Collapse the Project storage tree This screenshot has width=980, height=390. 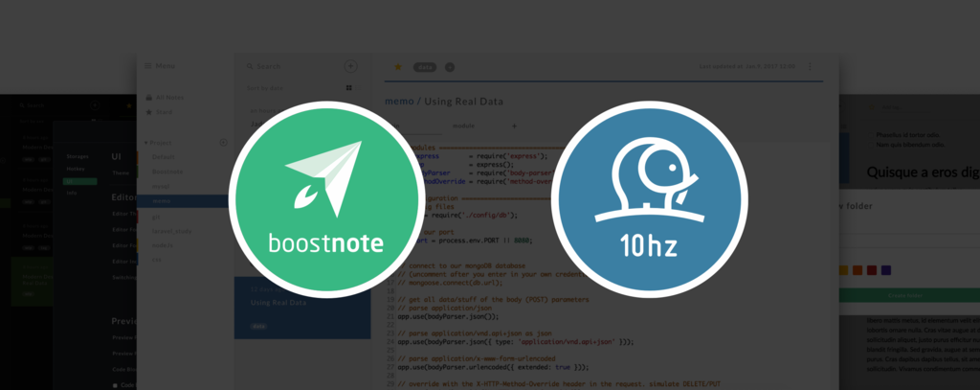coord(144,142)
